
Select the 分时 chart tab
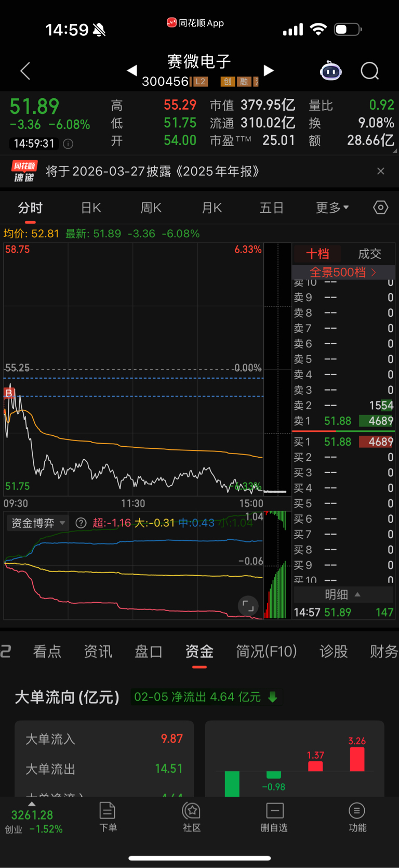pyautogui.click(x=30, y=208)
